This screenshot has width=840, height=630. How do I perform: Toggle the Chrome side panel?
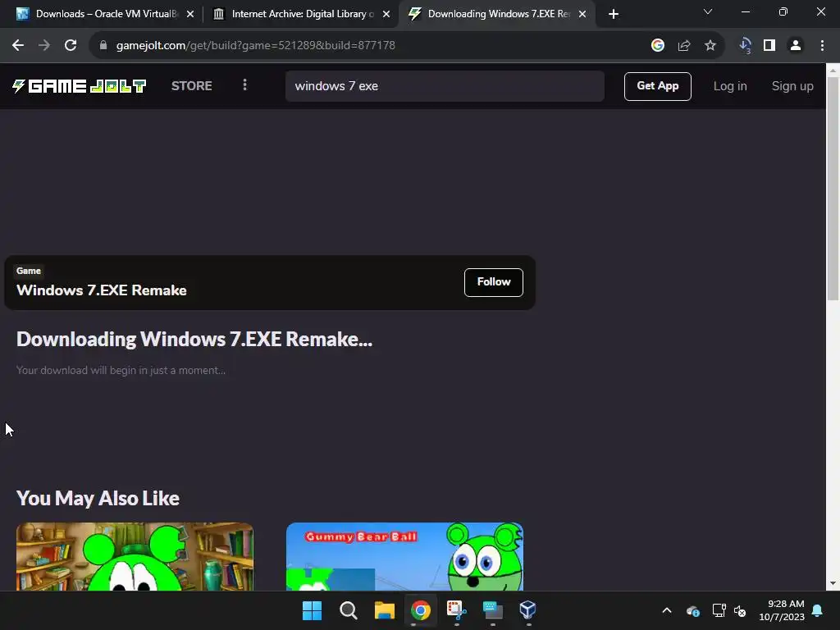(x=769, y=46)
